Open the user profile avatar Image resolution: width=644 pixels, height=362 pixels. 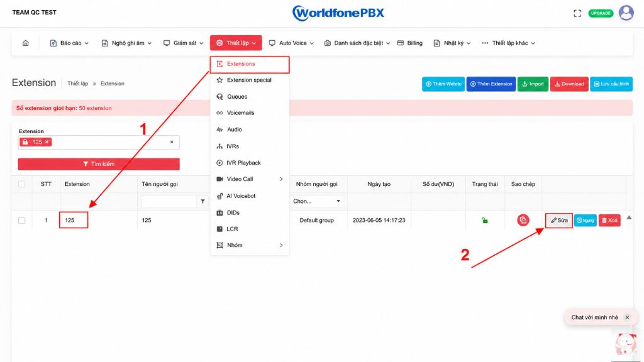point(626,13)
